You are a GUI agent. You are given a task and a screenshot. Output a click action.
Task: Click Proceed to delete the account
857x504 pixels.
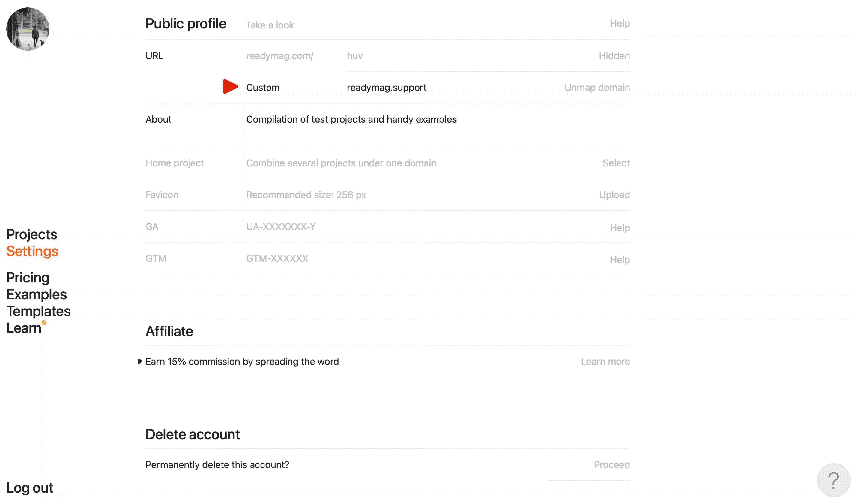point(611,464)
